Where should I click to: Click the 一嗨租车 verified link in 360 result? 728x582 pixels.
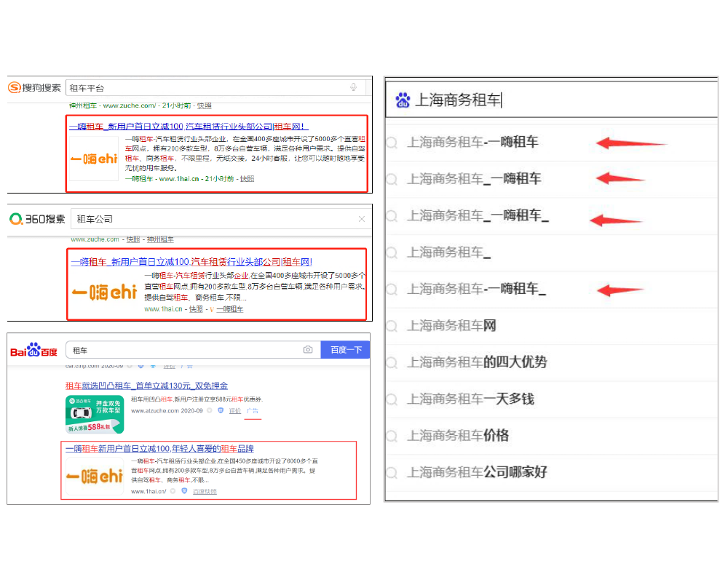tap(230, 309)
